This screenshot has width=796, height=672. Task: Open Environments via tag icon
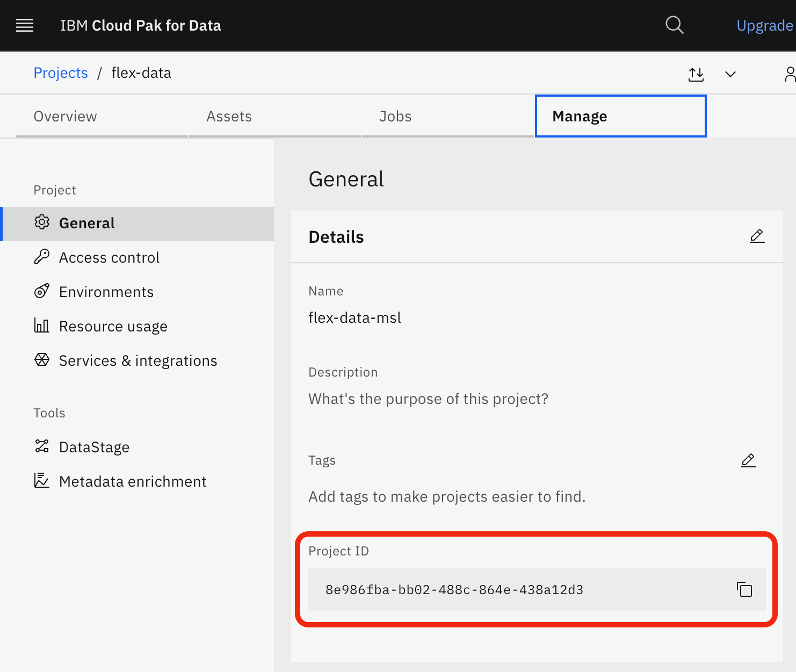tap(42, 291)
